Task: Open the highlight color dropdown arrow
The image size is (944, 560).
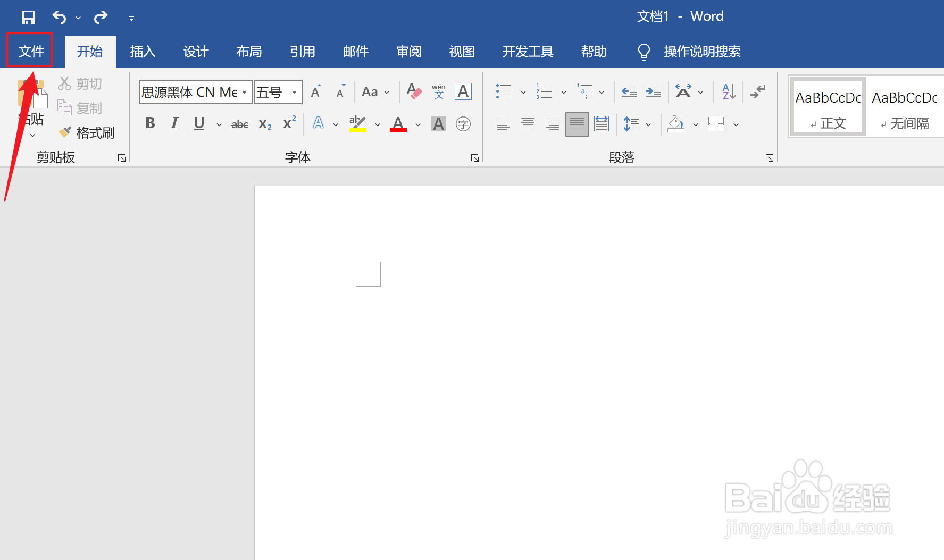Action: [378, 125]
